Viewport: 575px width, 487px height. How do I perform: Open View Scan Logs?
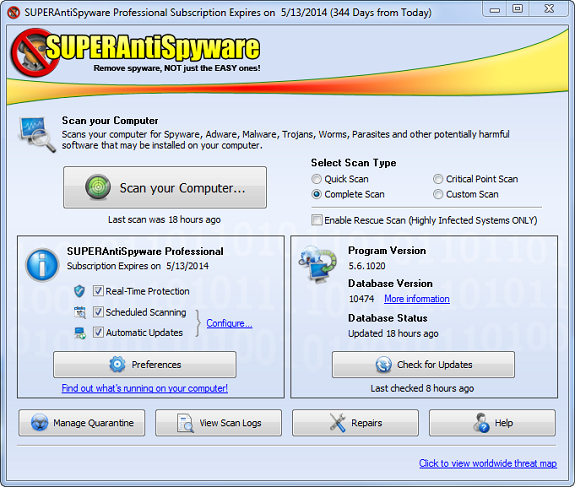(219, 423)
